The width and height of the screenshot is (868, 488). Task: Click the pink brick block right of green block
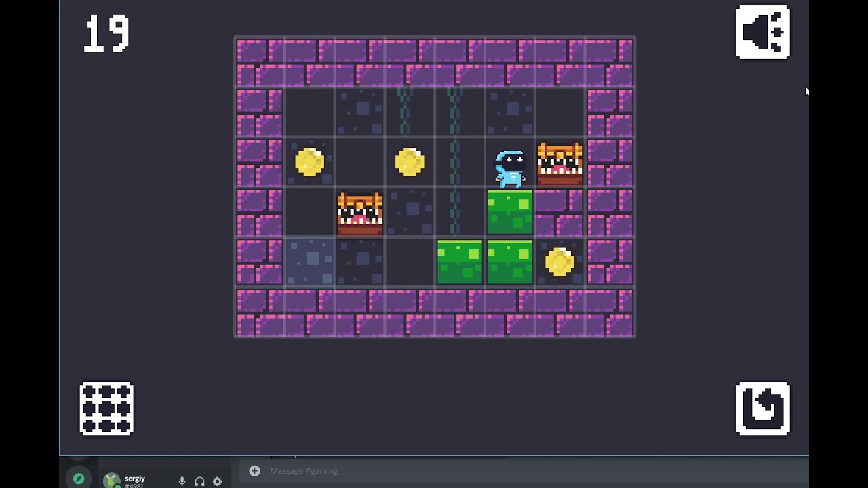click(559, 212)
